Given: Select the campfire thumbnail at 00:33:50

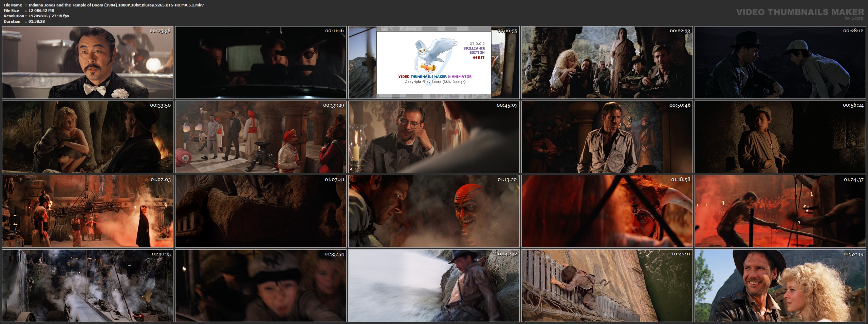Looking at the screenshot, I should (88, 137).
